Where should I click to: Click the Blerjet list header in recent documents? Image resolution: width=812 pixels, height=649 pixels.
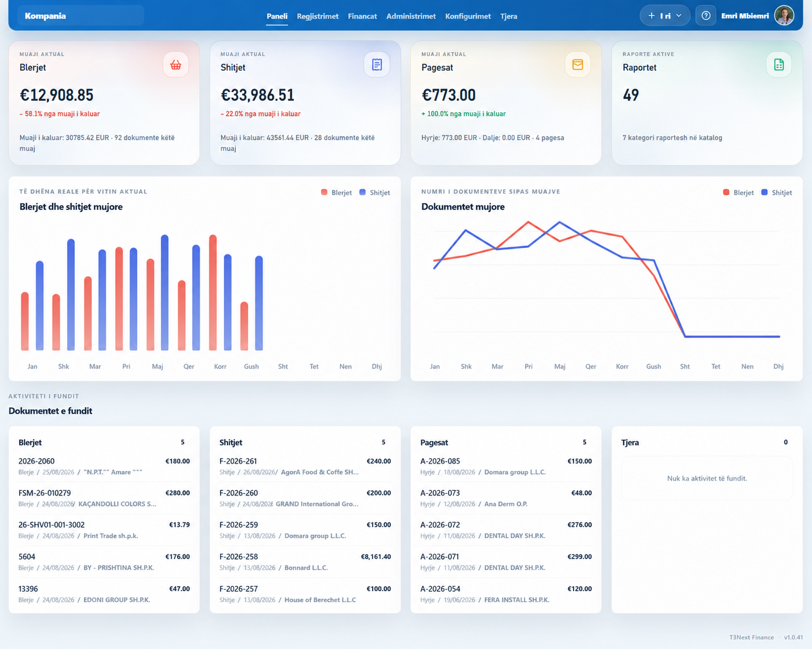pyautogui.click(x=30, y=442)
